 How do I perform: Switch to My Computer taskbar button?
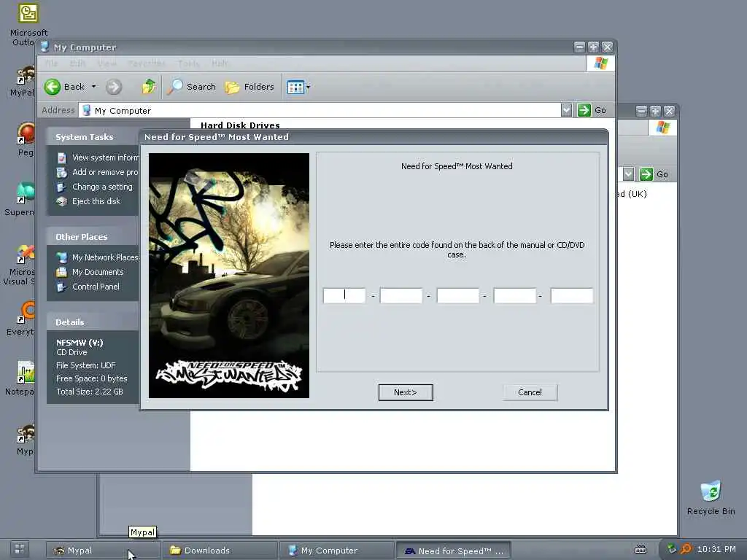click(337, 551)
